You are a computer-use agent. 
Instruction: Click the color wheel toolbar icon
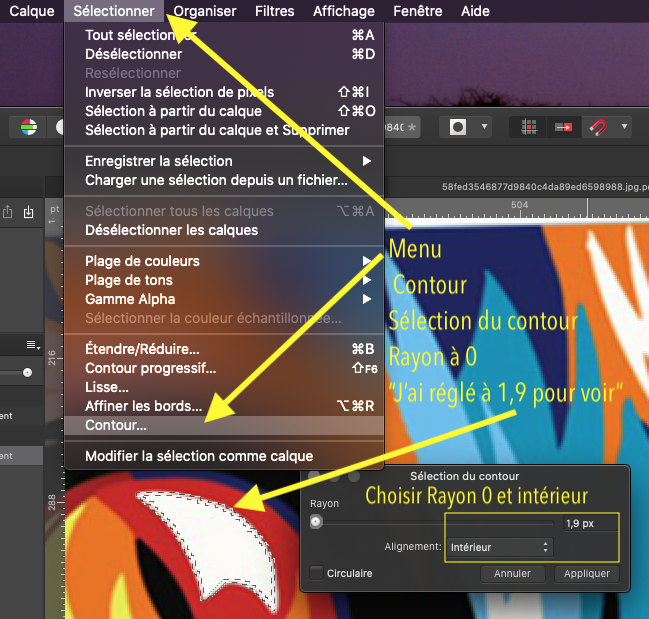click(x=29, y=127)
